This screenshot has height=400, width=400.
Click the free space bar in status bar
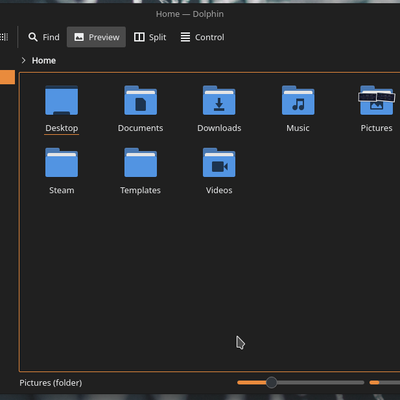click(385, 382)
